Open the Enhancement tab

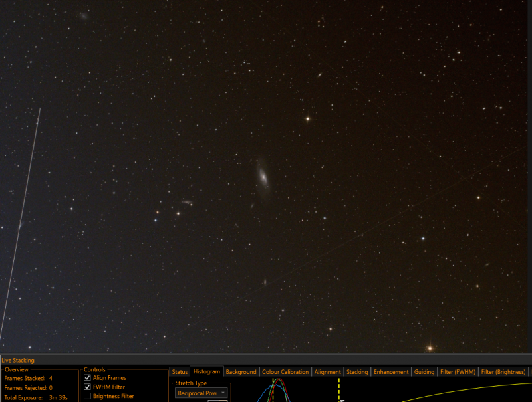coord(391,372)
